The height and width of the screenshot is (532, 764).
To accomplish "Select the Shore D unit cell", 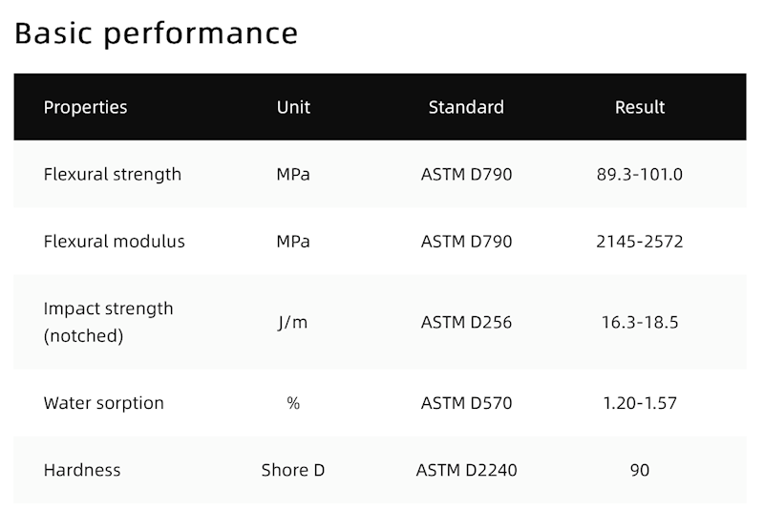I will coord(293,470).
